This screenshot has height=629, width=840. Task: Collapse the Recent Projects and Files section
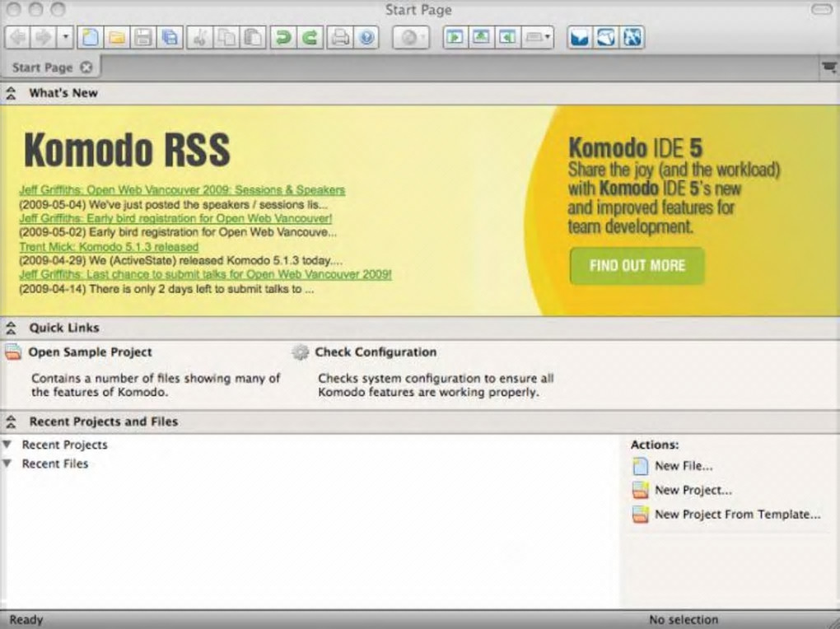[x=10, y=422]
